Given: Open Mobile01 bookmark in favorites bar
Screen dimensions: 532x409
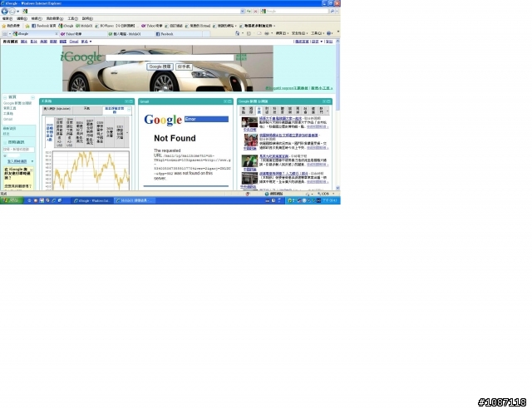Looking at the screenshot, I should [x=84, y=26].
